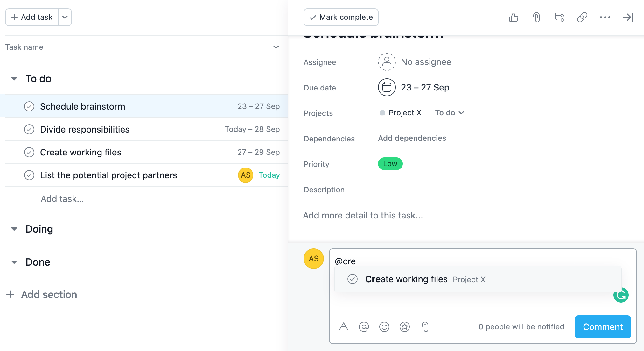Select Create working files mention suggestion
The height and width of the screenshot is (351, 644).
pos(406,279)
